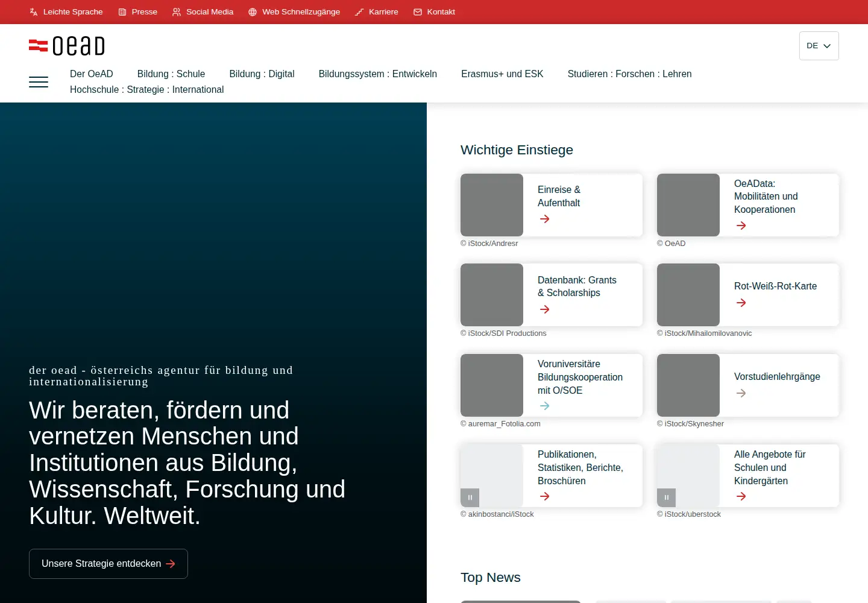Open Studieren : Forschen : Lehren menu

tap(629, 74)
